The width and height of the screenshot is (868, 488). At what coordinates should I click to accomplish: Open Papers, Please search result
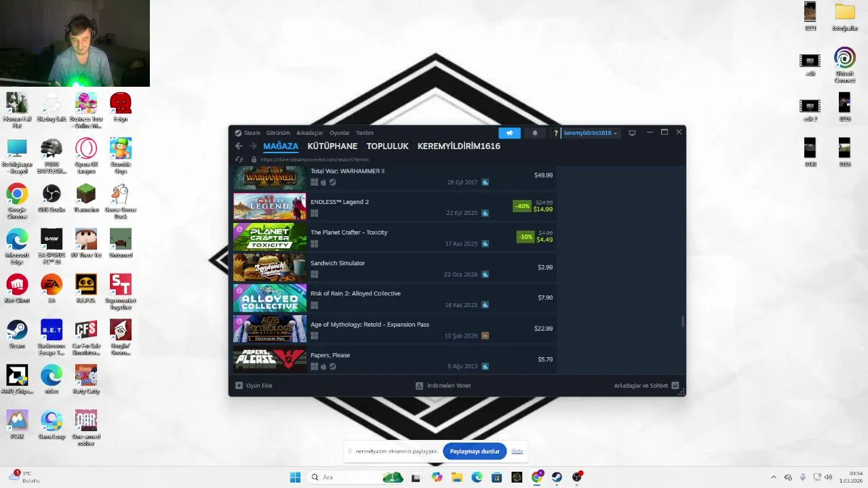point(394,360)
